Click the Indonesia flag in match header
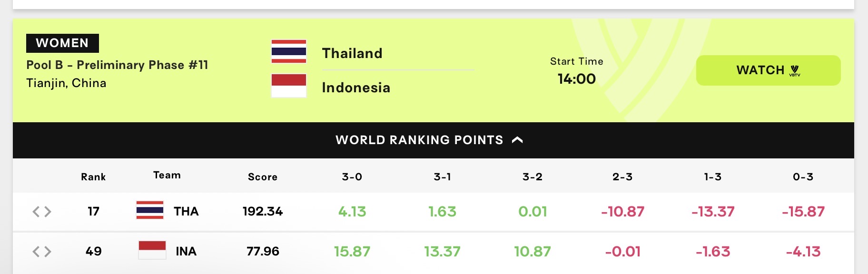 [289, 86]
